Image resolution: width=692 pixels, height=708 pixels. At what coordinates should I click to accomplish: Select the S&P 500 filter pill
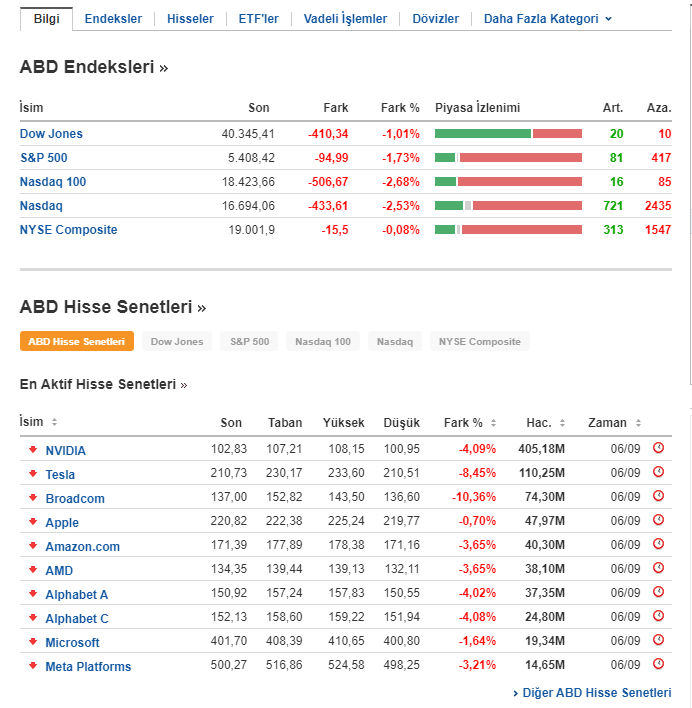click(249, 342)
